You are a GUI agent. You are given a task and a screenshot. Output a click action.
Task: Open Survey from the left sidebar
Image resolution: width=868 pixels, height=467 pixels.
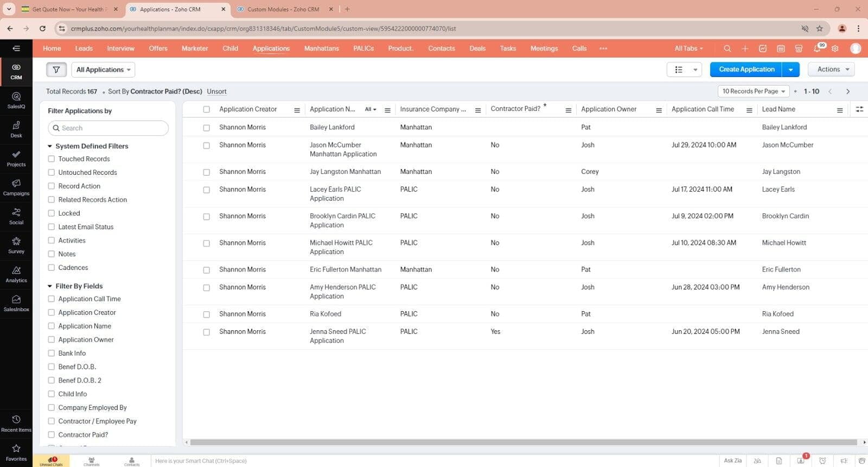[16, 245]
